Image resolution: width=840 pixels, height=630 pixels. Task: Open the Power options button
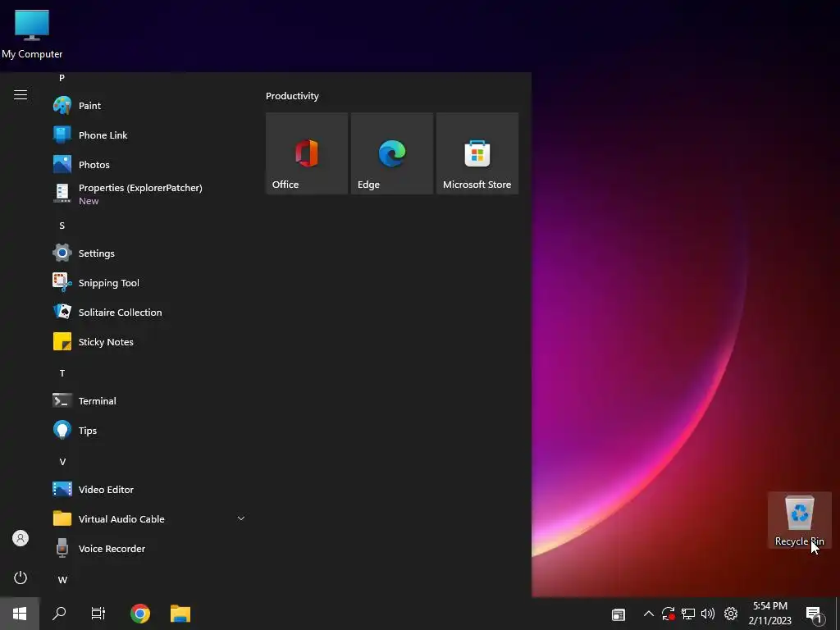[x=21, y=577]
